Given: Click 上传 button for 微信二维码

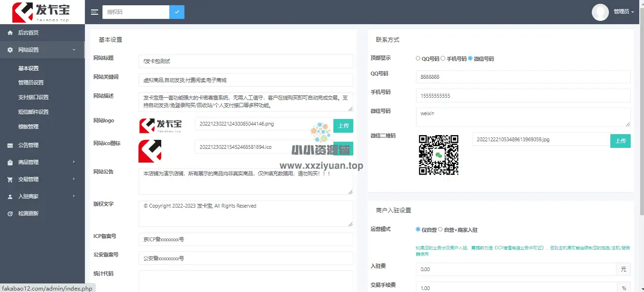Looking at the screenshot, I should 620,141.
